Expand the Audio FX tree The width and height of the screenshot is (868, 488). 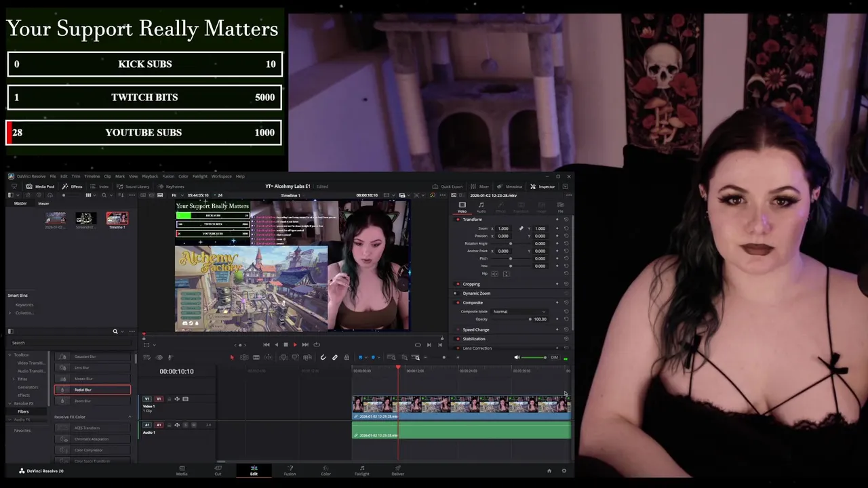pos(10,420)
